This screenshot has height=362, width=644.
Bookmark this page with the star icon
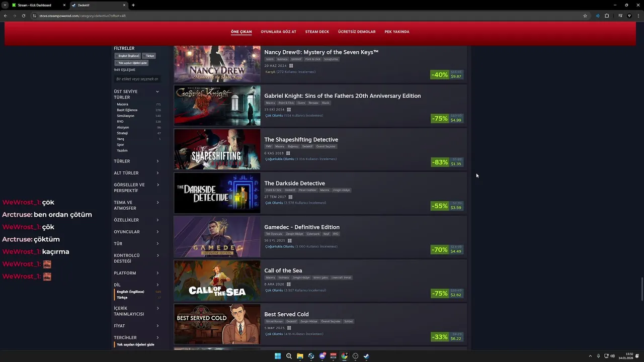pyautogui.click(x=585, y=16)
